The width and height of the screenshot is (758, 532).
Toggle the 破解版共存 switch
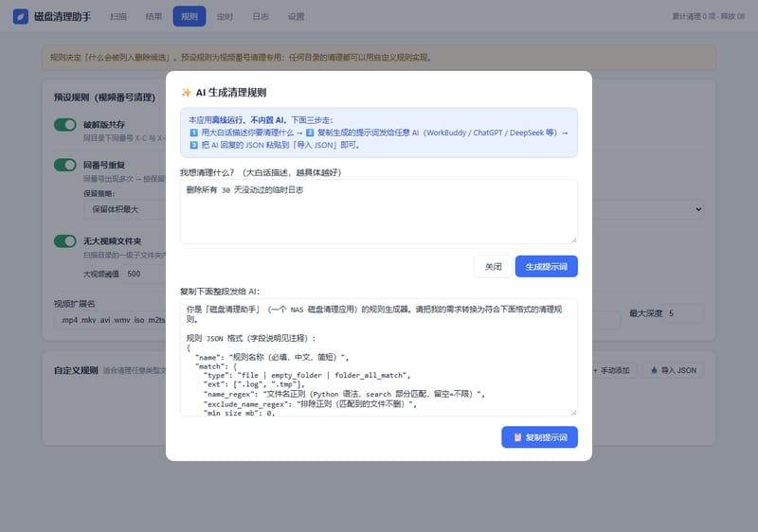tap(65, 125)
